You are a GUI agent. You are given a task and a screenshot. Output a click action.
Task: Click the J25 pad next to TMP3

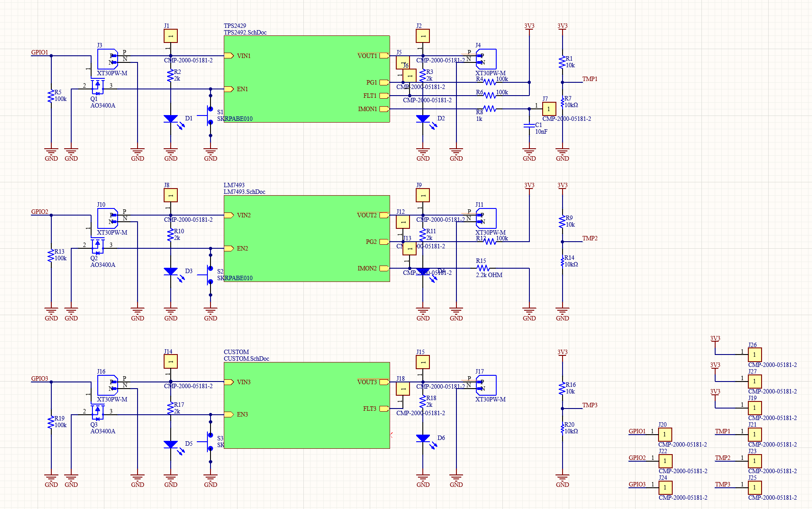[x=755, y=488]
